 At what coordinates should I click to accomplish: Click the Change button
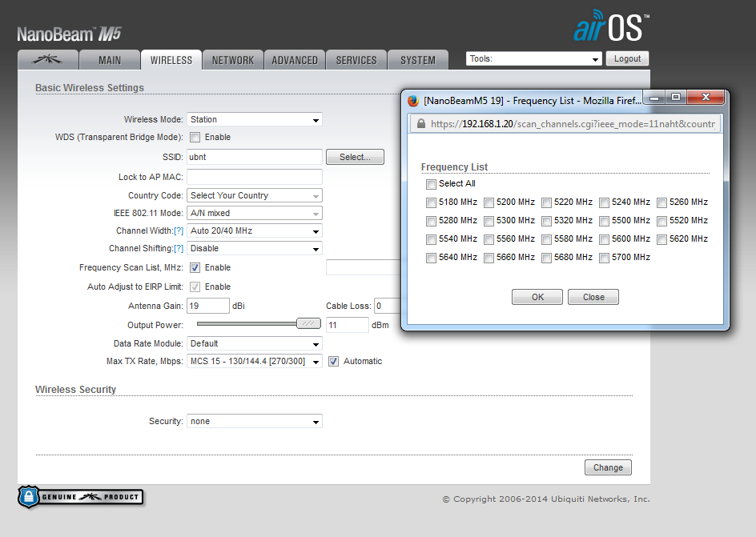[x=608, y=467]
